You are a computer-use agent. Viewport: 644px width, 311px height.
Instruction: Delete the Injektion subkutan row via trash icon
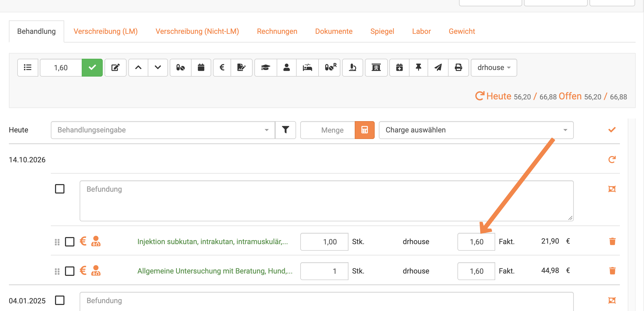tap(612, 241)
